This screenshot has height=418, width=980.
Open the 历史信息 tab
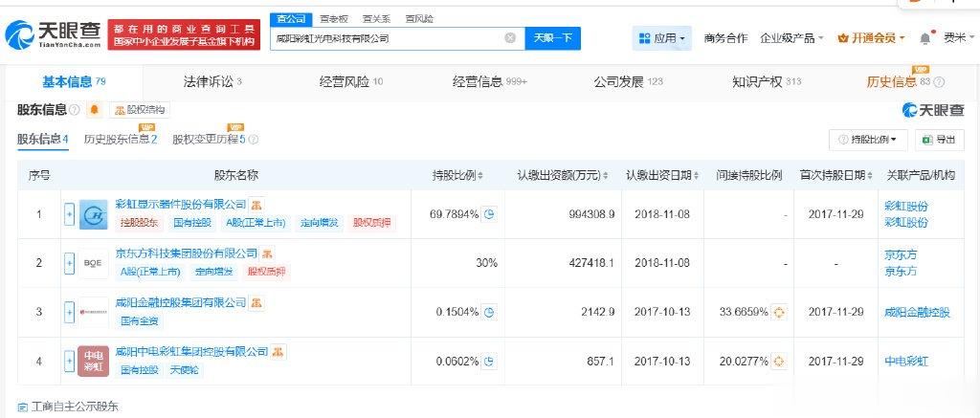pyautogui.click(x=899, y=82)
